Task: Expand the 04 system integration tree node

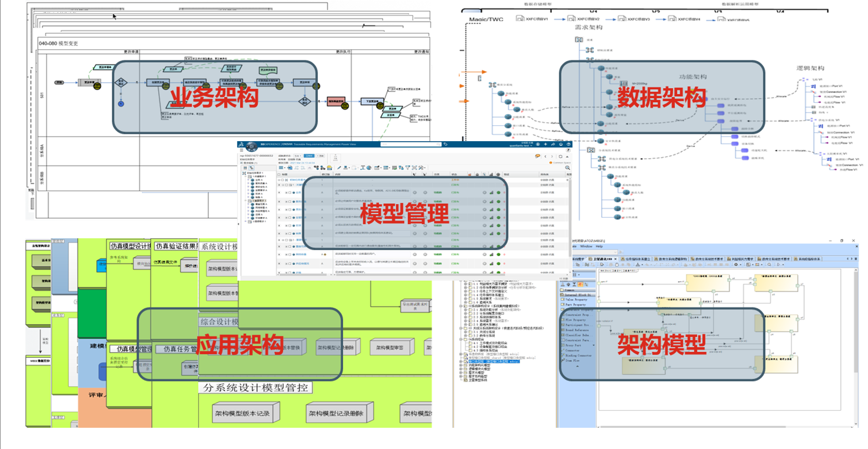Action: [461, 339]
